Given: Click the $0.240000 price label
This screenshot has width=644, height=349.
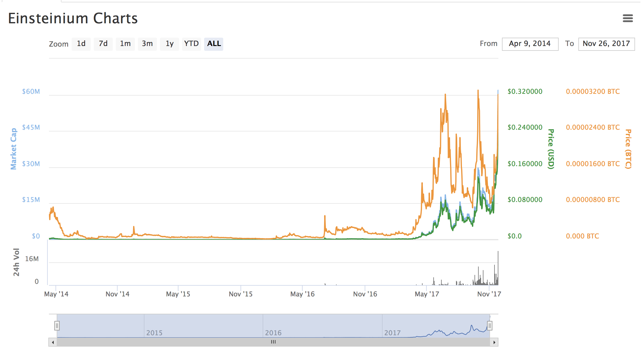Looking at the screenshot, I should coord(525,128).
